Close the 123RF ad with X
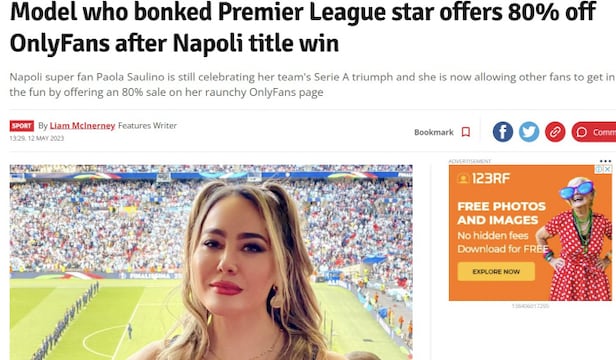The image size is (616, 360). click(x=608, y=169)
